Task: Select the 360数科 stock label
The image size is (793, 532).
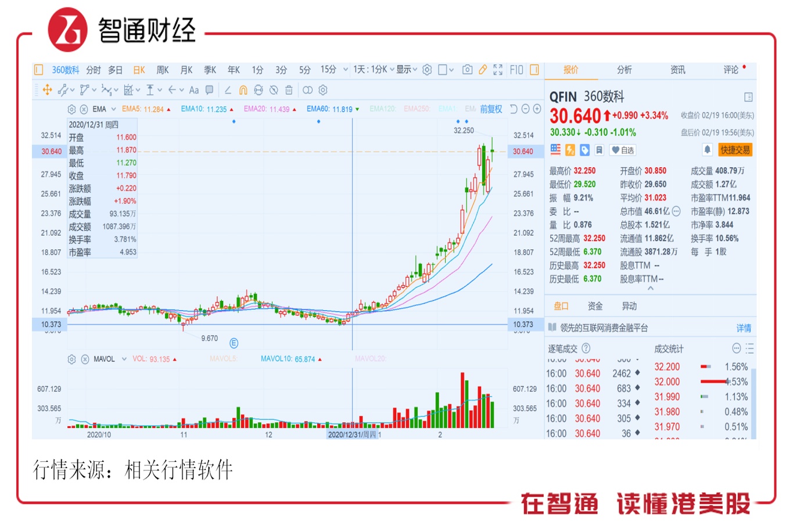Action: click(x=66, y=70)
